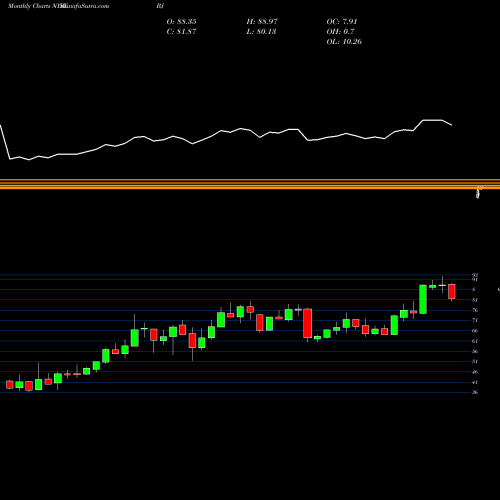500x500 pixels.
Task: Click the 'OH: 0.7' value
Action: [x=340, y=32]
